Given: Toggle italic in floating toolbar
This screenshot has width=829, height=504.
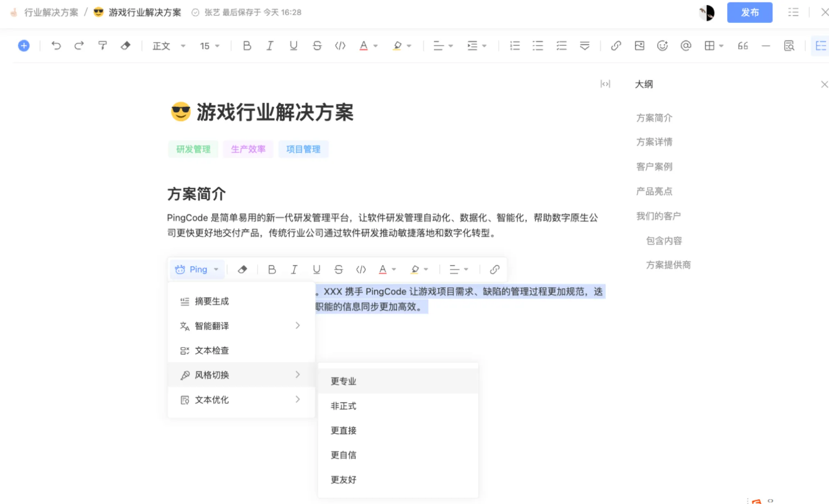Looking at the screenshot, I should point(294,269).
